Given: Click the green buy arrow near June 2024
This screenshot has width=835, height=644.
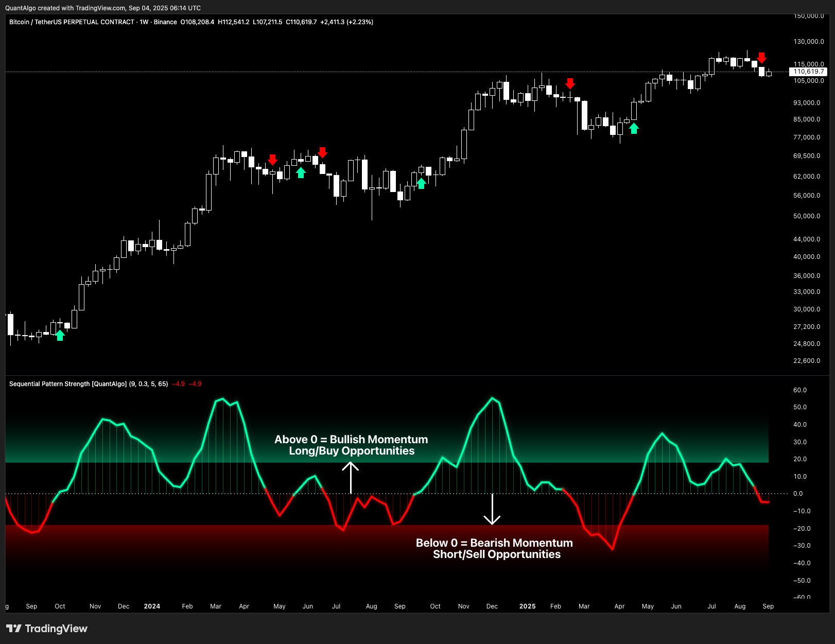Looking at the screenshot, I should [301, 173].
